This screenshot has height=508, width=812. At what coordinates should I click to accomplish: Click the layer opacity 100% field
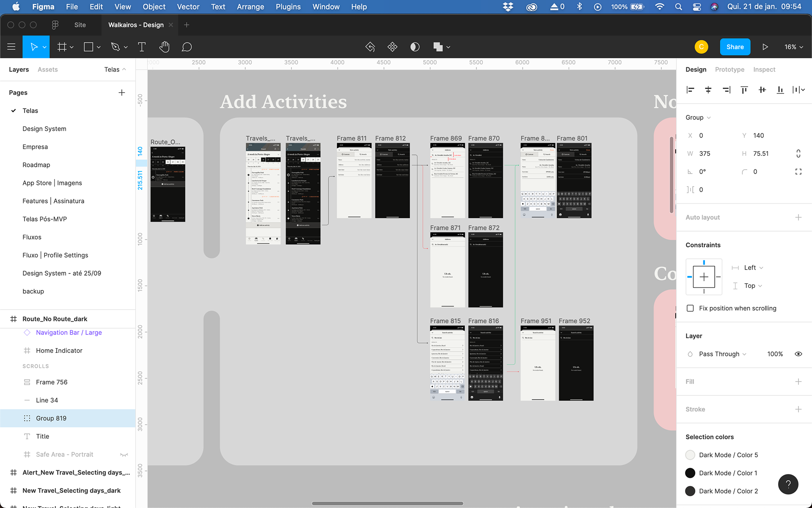click(x=775, y=354)
